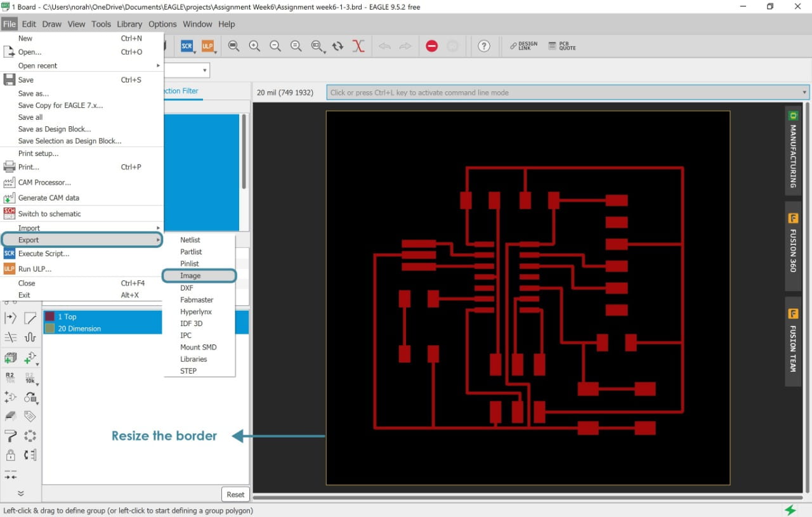This screenshot has width=812, height=517.
Task: Open the Draw menu
Action: (52, 24)
